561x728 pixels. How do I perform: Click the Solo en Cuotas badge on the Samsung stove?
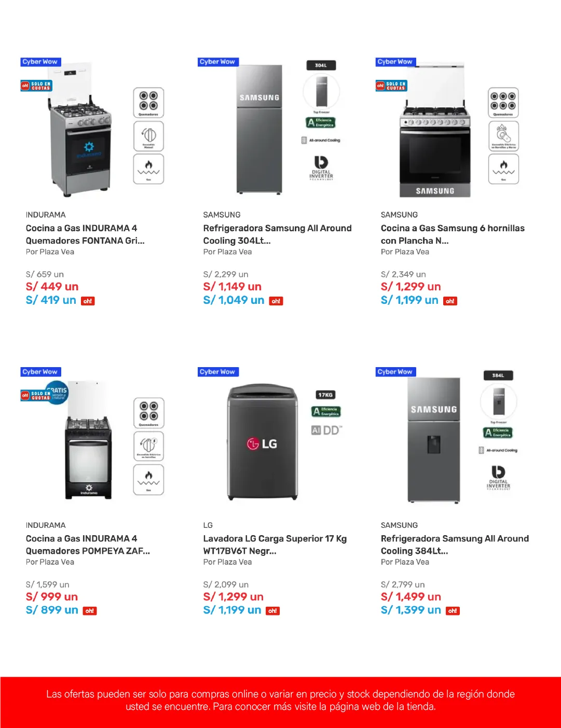[x=391, y=86]
